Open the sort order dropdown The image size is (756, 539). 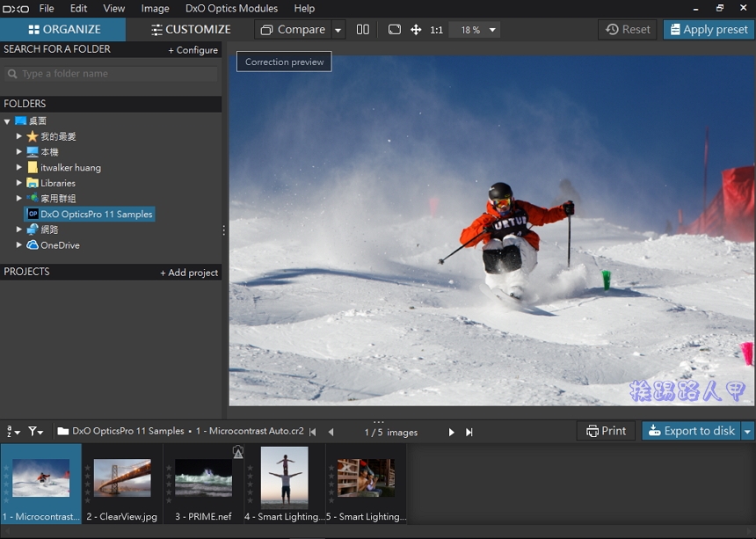(x=12, y=431)
